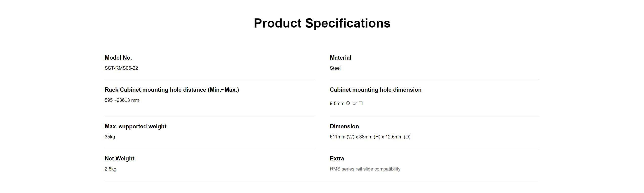Click the circle hole shape icon
644x193 pixels.
(348, 103)
